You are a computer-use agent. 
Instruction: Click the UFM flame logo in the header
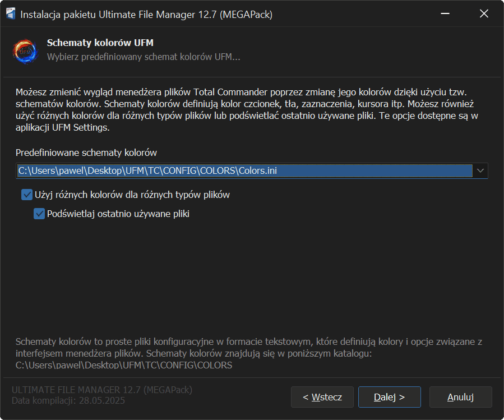click(25, 50)
